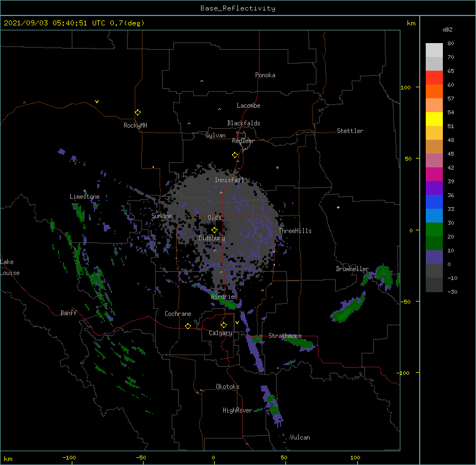476x465 pixels.
Task: Click the Didsbury town label
Action: [212, 238]
